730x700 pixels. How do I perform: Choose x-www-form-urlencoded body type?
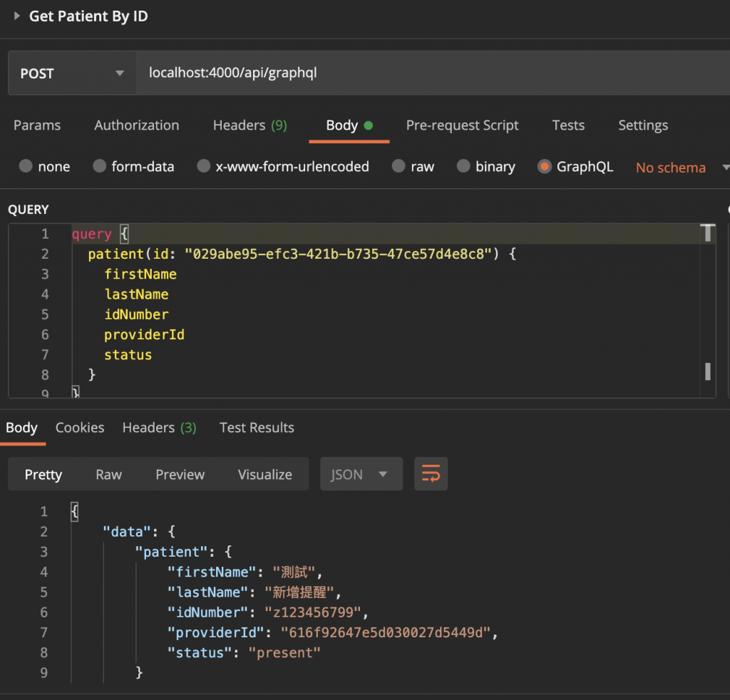[204, 167]
